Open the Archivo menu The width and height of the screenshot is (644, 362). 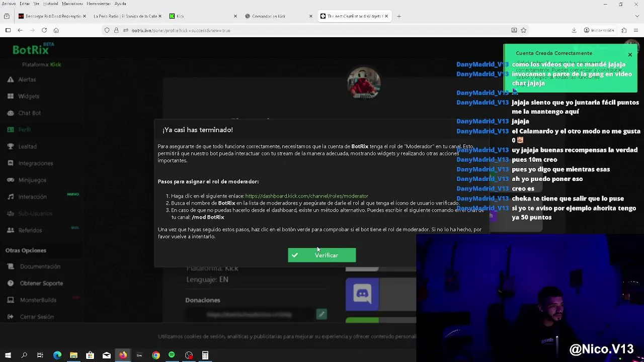click(x=9, y=4)
